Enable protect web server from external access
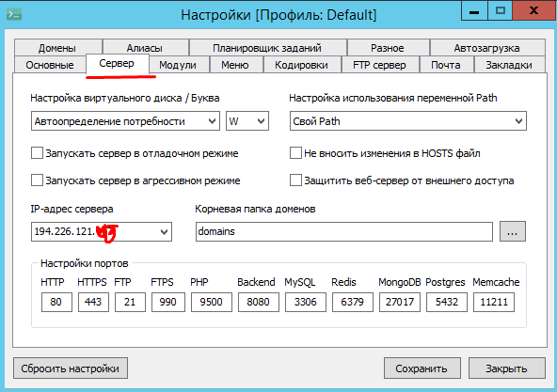The height and width of the screenshot is (392, 557). 295,180
